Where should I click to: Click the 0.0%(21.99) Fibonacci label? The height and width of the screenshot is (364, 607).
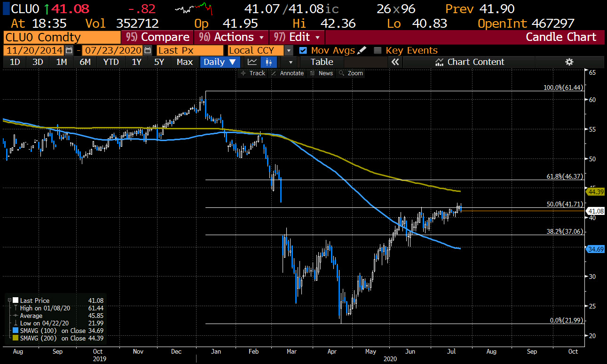(567, 320)
